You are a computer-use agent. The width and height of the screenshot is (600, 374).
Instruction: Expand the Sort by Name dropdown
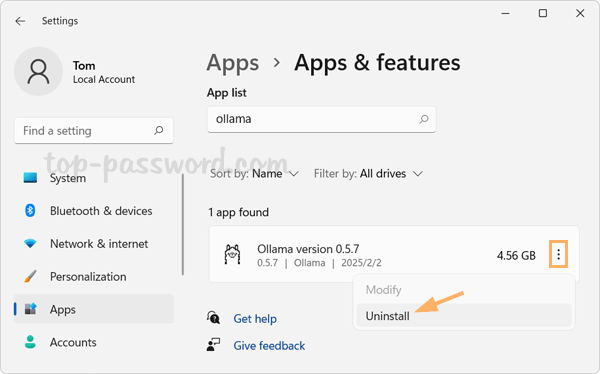(x=254, y=174)
